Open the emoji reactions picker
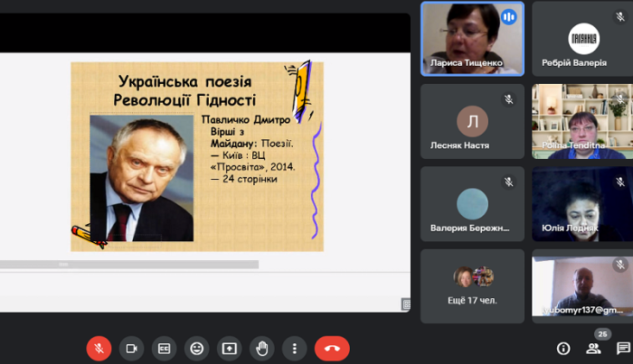 point(196,348)
